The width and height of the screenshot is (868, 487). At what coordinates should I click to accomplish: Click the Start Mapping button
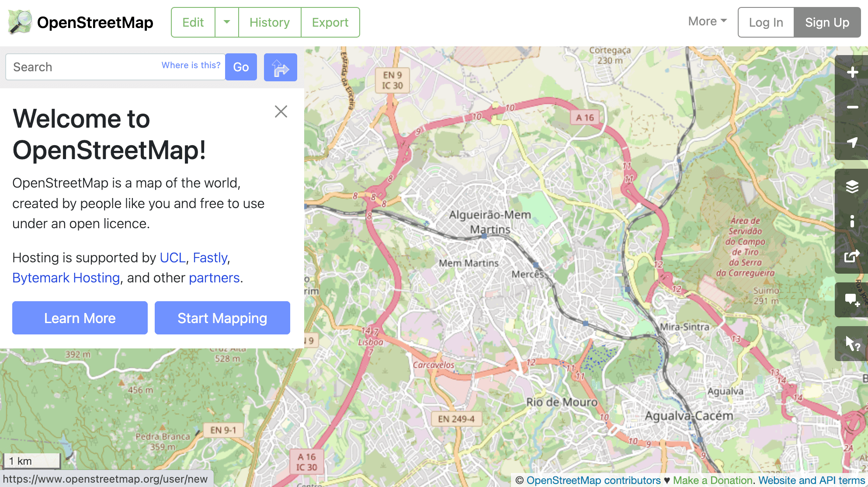pos(222,318)
